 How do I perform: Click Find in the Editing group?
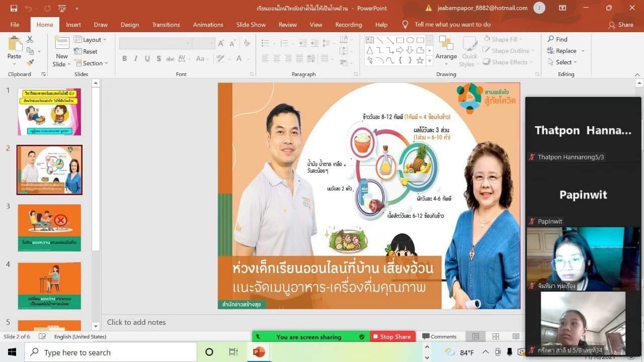point(557,39)
